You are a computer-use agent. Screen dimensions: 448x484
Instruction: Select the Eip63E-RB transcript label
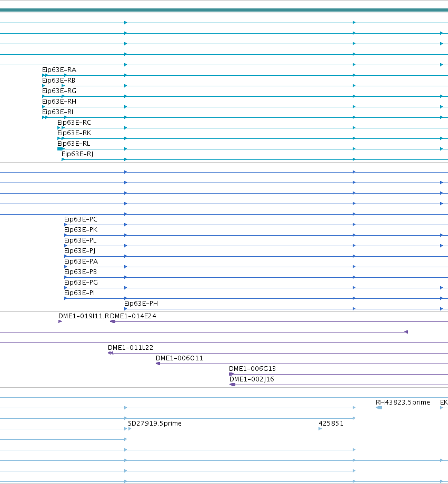pos(58,80)
